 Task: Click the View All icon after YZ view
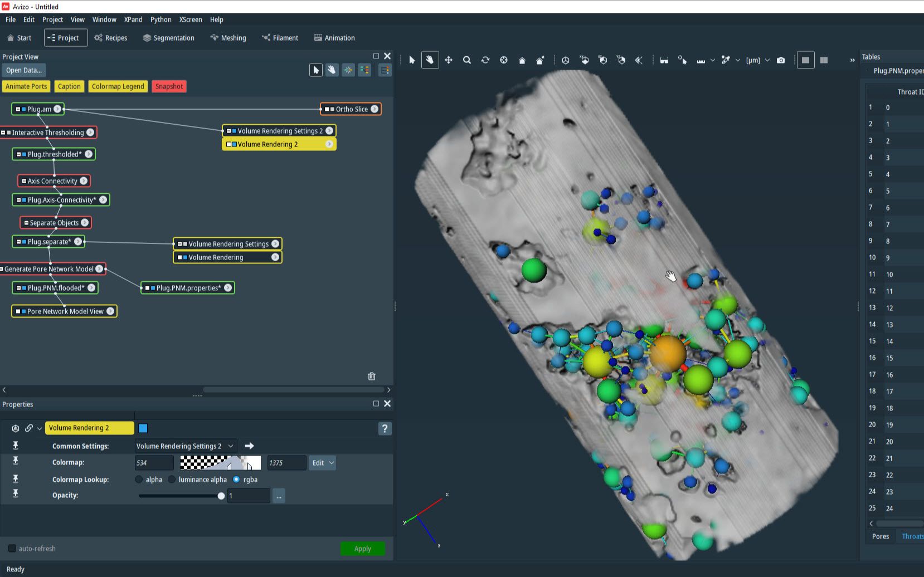point(639,60)
